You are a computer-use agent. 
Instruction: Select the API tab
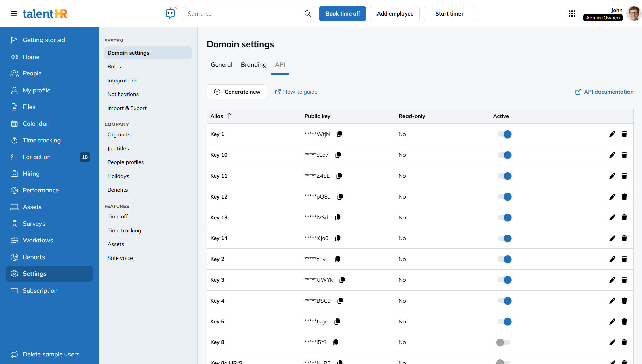tap(280, 65)
